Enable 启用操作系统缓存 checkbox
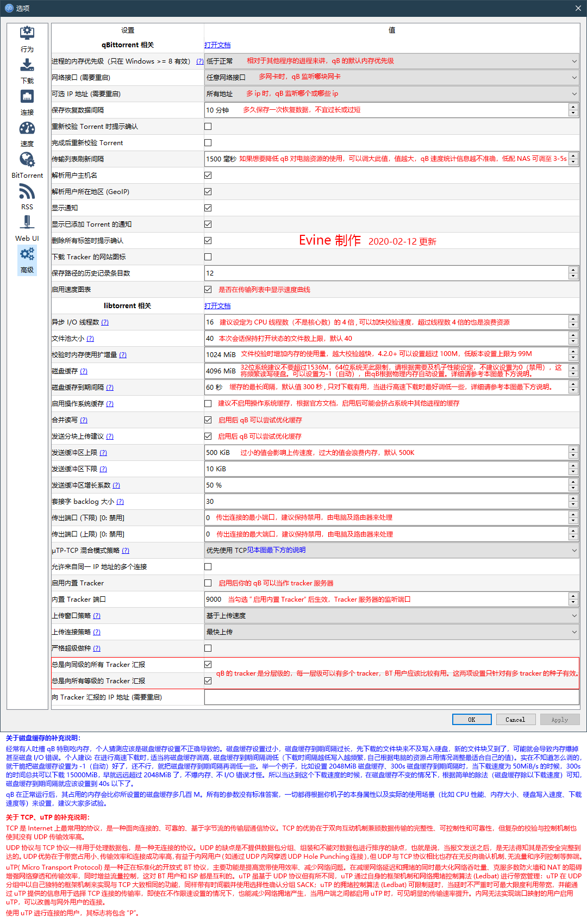 208,403
